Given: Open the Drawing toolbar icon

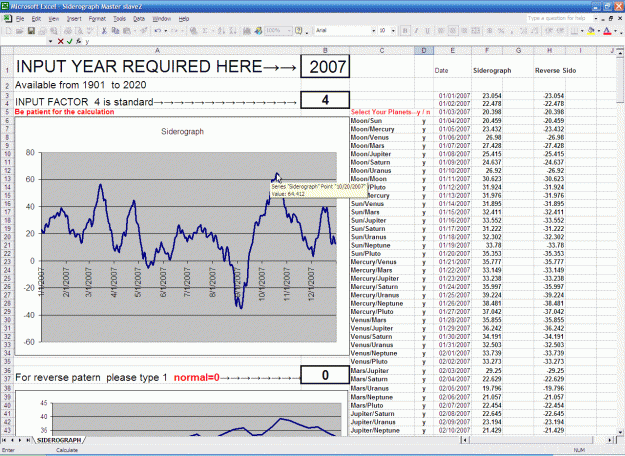Looking at the screenshot, I should coord(258,31).
